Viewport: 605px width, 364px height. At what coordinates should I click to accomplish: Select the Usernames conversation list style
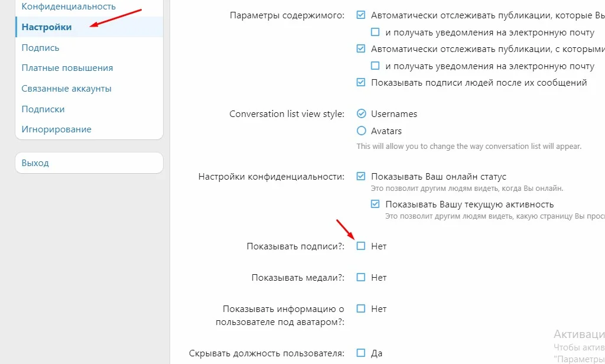point(361,113)
